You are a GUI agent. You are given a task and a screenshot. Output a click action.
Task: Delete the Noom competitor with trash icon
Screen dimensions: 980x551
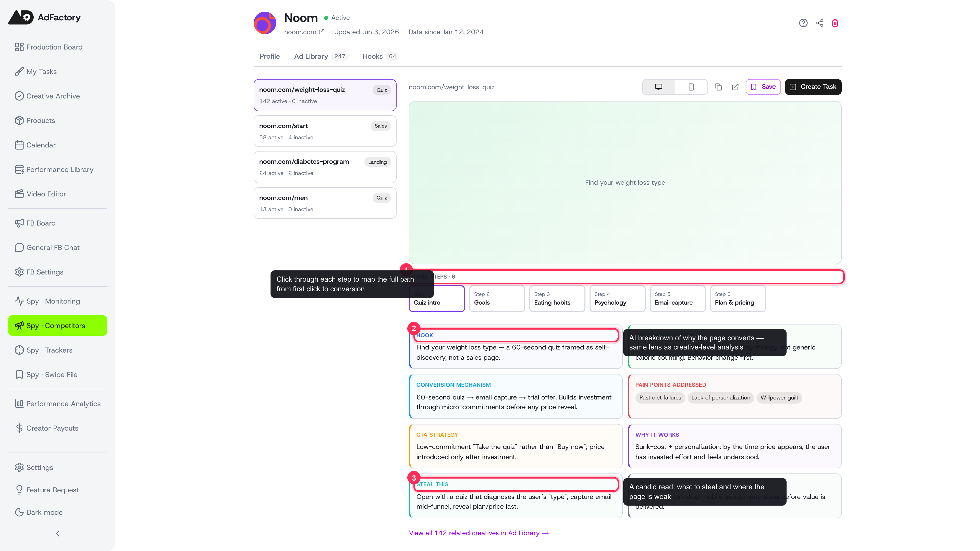point(835,23)
